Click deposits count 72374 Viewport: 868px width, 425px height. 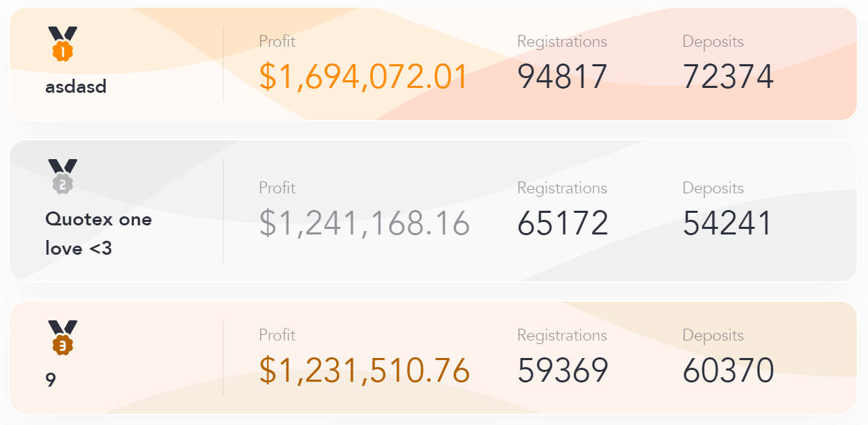(728, 76)
